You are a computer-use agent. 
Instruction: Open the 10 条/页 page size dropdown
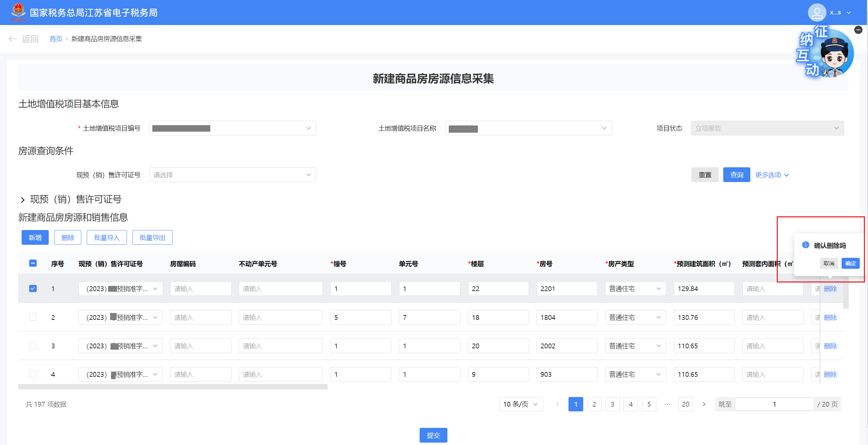(x=520, y=404)
